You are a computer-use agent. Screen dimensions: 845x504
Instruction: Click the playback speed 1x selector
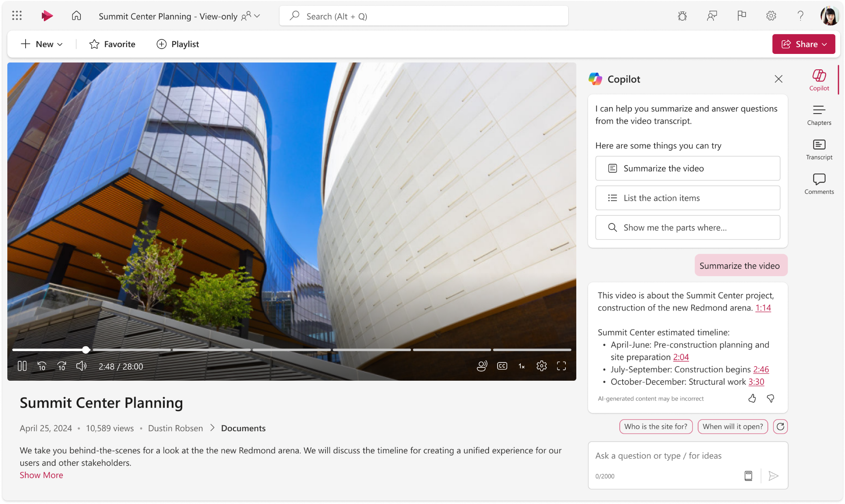522,366
